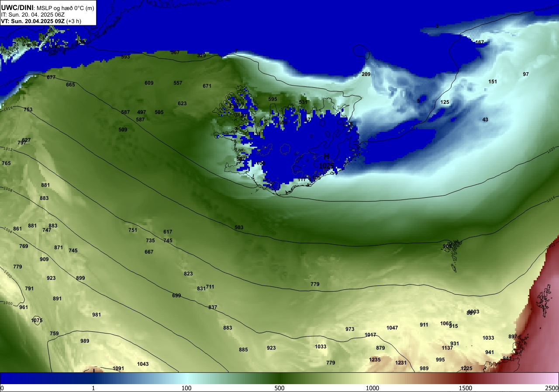Click the map value 1225
Screen dimensions: 559x392
pyautogui.click(x=466, y=368)
